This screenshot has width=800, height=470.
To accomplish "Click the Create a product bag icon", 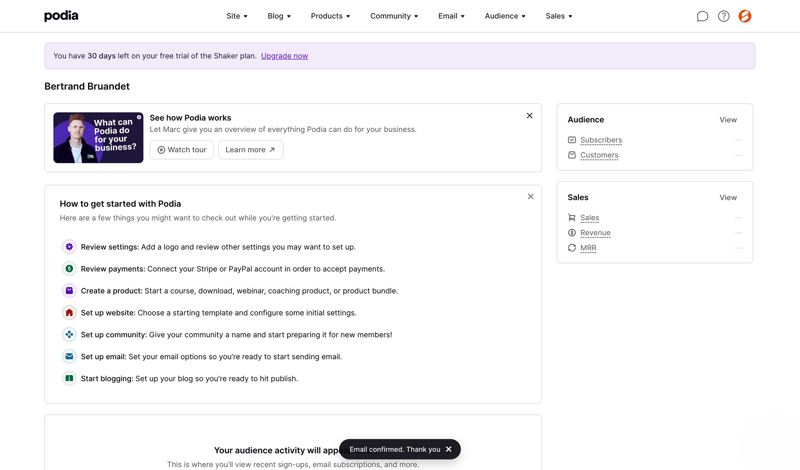I will pos(69,291).
